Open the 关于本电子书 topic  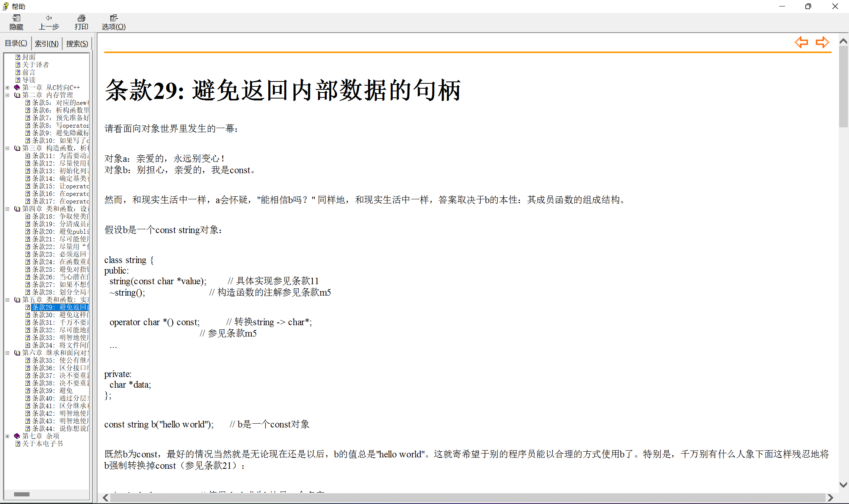click(42, 443)
